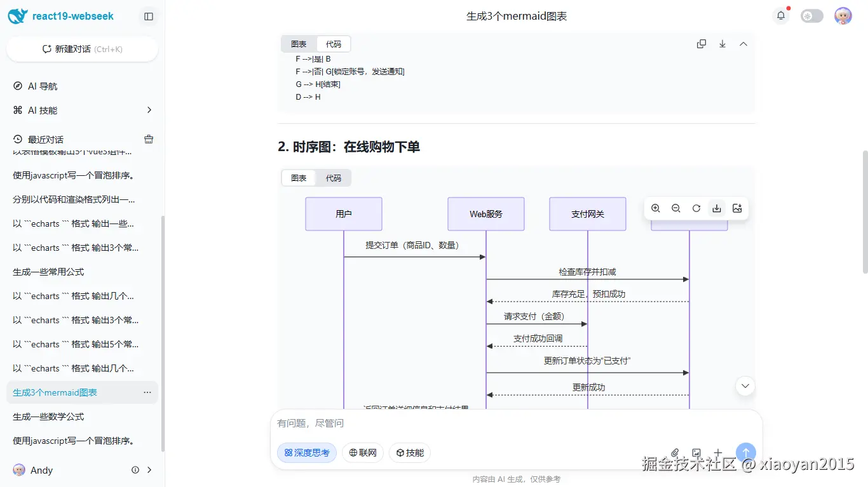Open the notifications bell
The height and width of the screenshot is (487, 868).
(780, 17)
